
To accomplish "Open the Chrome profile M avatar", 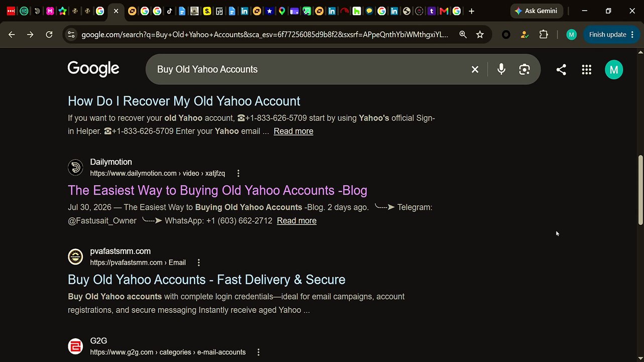I will (571, 35).
